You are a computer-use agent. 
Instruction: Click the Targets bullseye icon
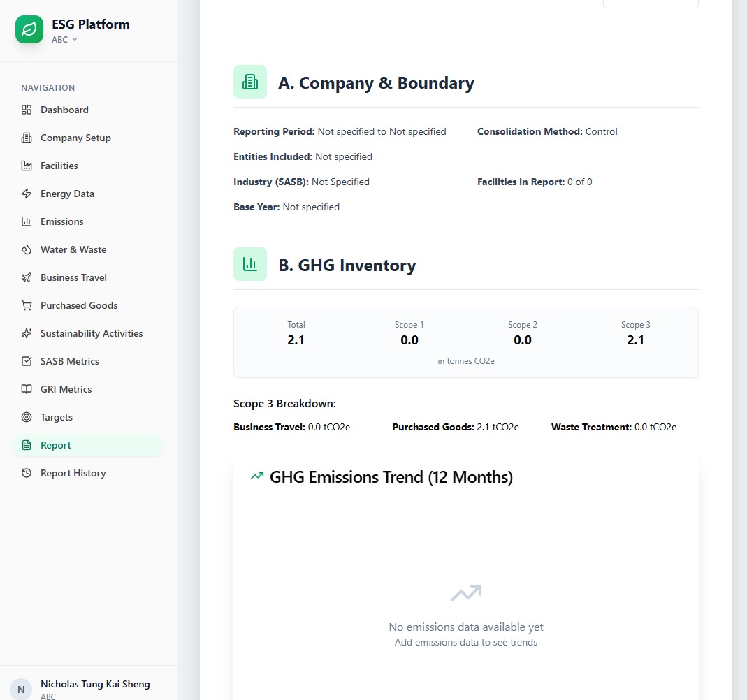27,417
